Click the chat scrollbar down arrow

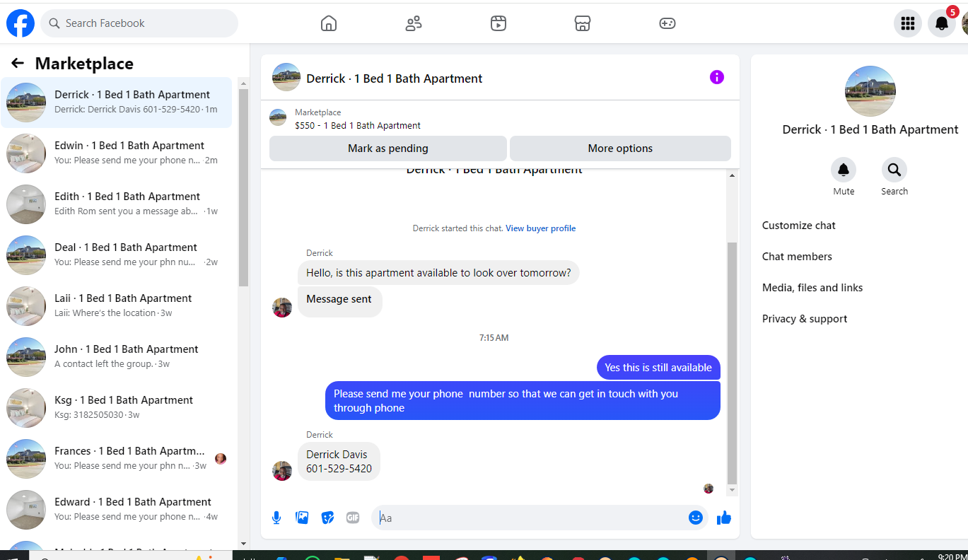click(x=733, y=490)
